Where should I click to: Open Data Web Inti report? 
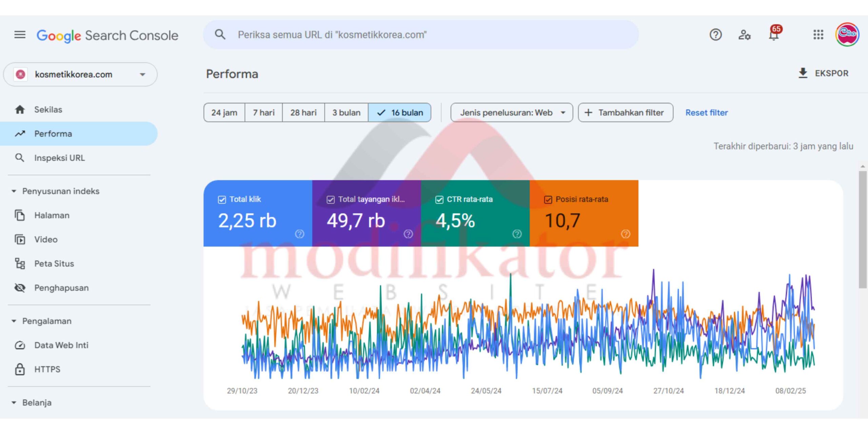(x=79, y=345)
